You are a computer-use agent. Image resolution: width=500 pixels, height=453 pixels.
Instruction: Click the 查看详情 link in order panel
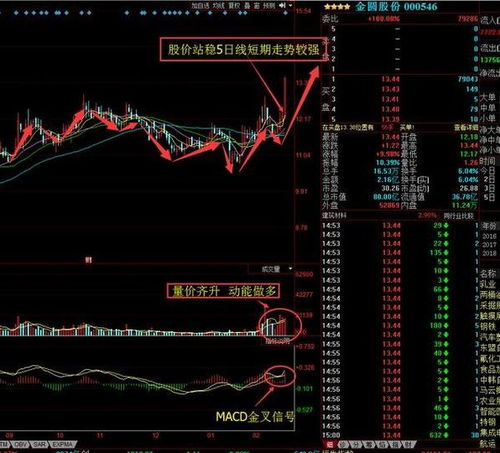[x=466, y=127]
